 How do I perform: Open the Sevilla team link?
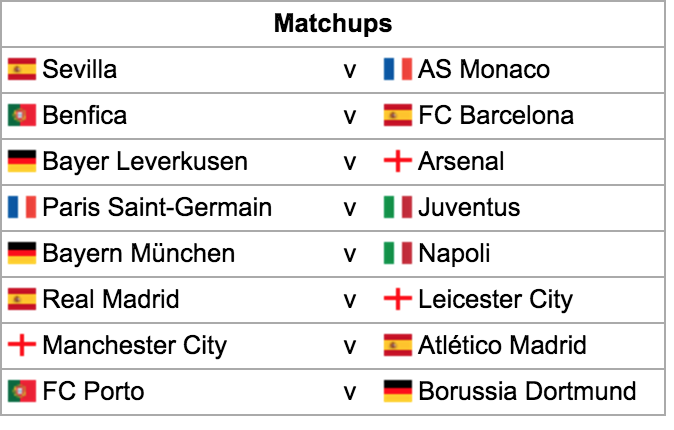coord(80,70)
